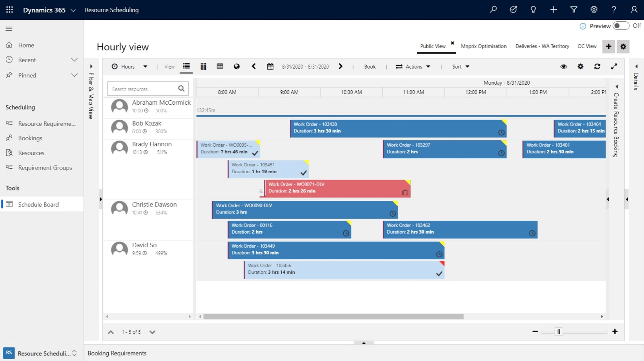Add a new schedule board tab
644x361 pixels.
(x=609, y=46)
